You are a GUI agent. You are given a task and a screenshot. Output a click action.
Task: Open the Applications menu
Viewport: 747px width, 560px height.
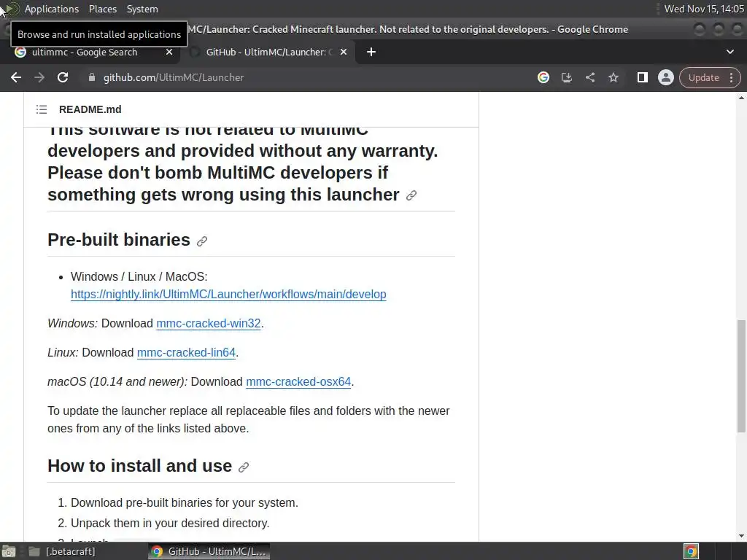(x=52, y=9)
